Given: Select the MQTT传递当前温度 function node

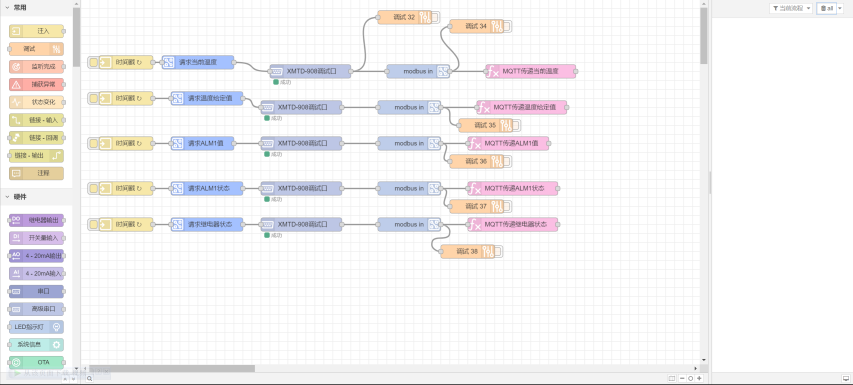Looking at the screenshot, I should 530,71.
